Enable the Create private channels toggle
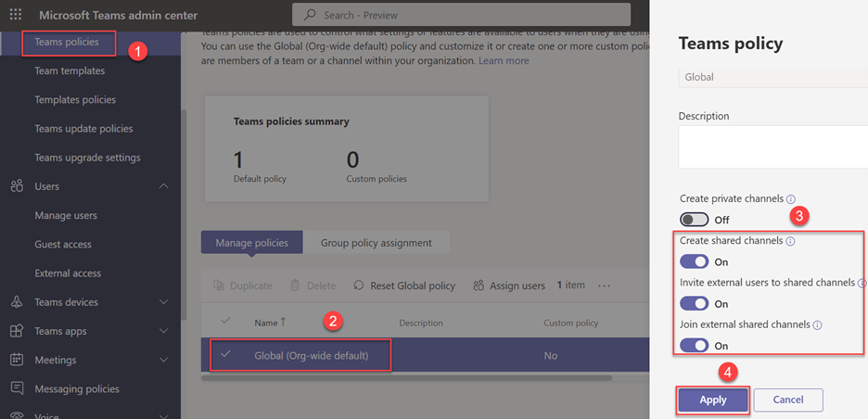This screenshot has width=868, height=419. [694, 220]
